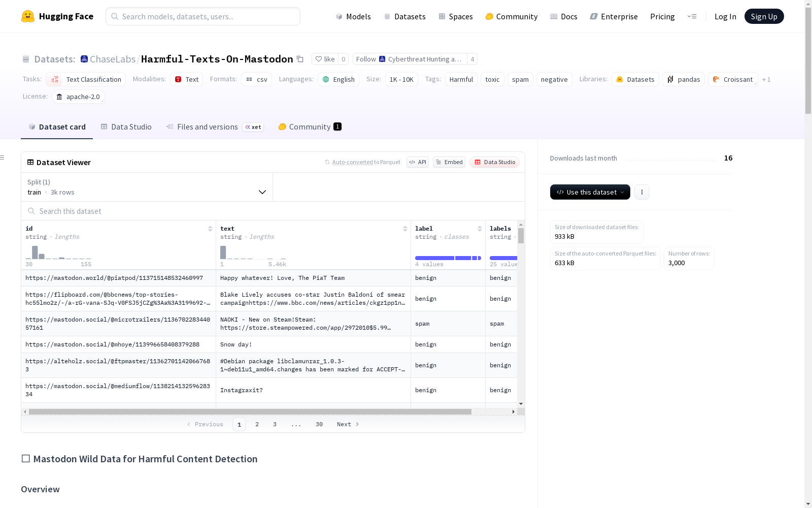This screenshot has width=812, height=508.
Task: Select the 'Snow day!' text cell
Action: pos(313,344)
